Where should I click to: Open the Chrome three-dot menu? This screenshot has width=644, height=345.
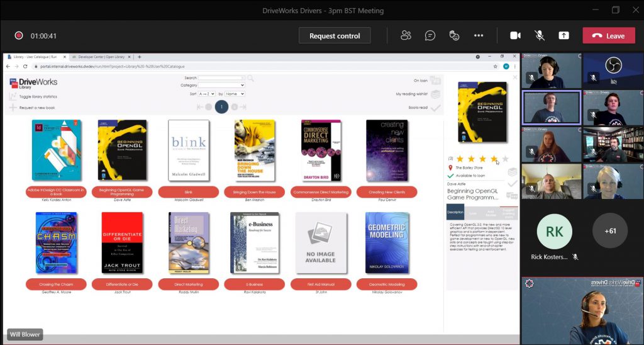[514, 66]
